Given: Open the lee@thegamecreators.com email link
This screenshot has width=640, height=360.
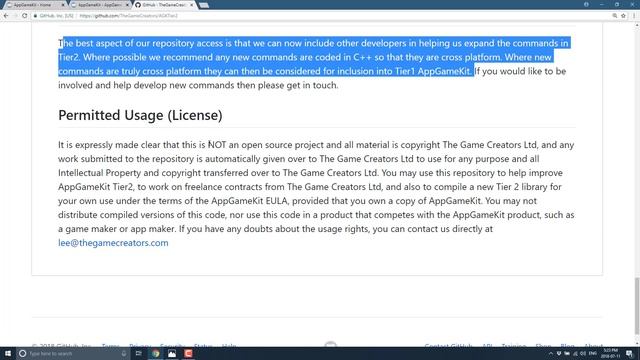Looking at the screenshot, I should point(113,243).
